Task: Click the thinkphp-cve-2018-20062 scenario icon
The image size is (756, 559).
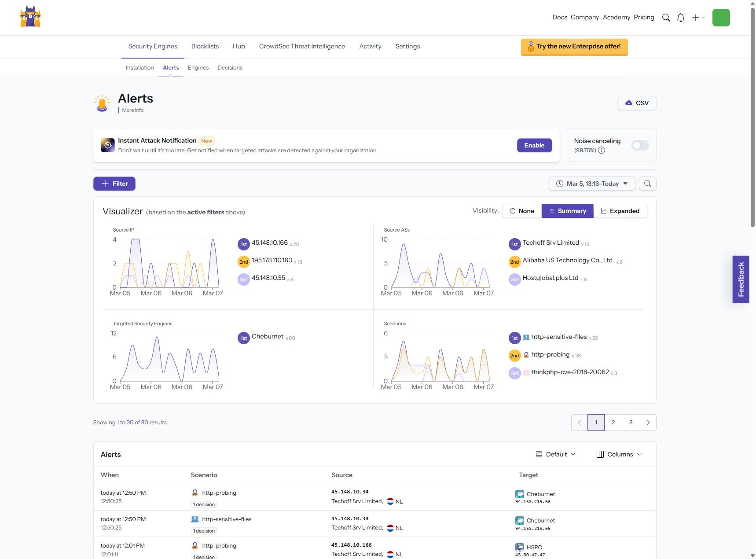Action: coord(526,373)
